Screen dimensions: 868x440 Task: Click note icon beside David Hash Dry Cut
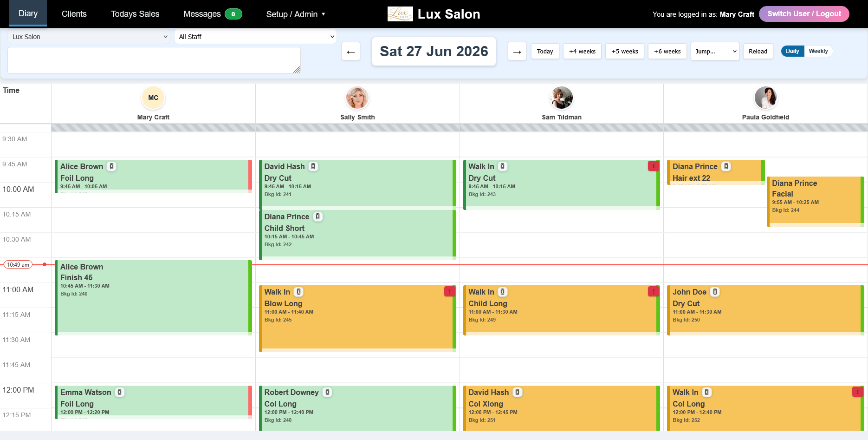point(313,166)
